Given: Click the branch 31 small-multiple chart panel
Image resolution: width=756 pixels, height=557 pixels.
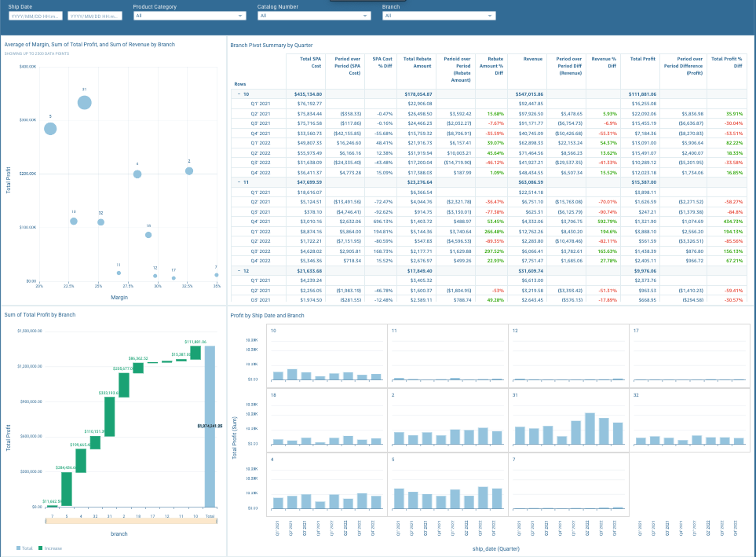Looking at the screenshot, I should point(568,420).
